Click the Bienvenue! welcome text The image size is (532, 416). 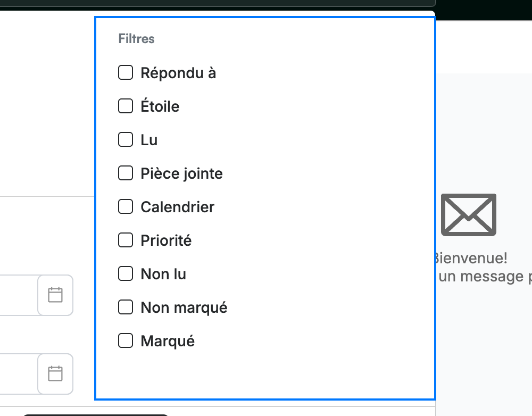(x=471, y=258)
